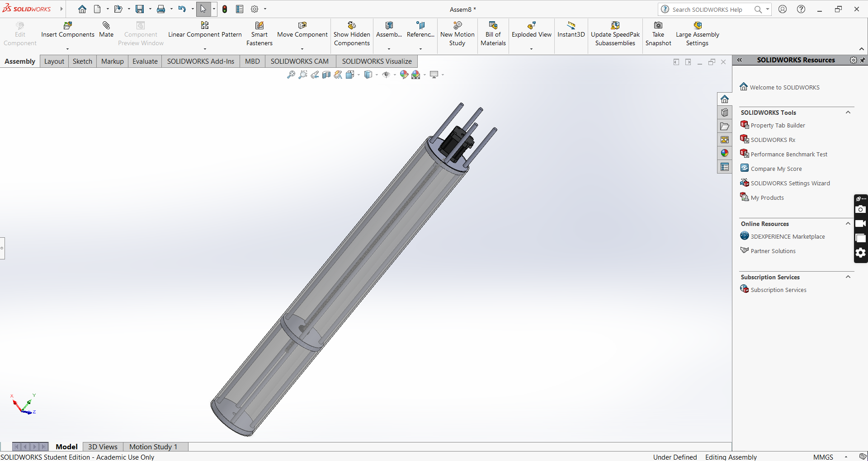Open the SOLIDWORKS Settings Wizard
The image size is (868, 461).
(x=790, y=183)
